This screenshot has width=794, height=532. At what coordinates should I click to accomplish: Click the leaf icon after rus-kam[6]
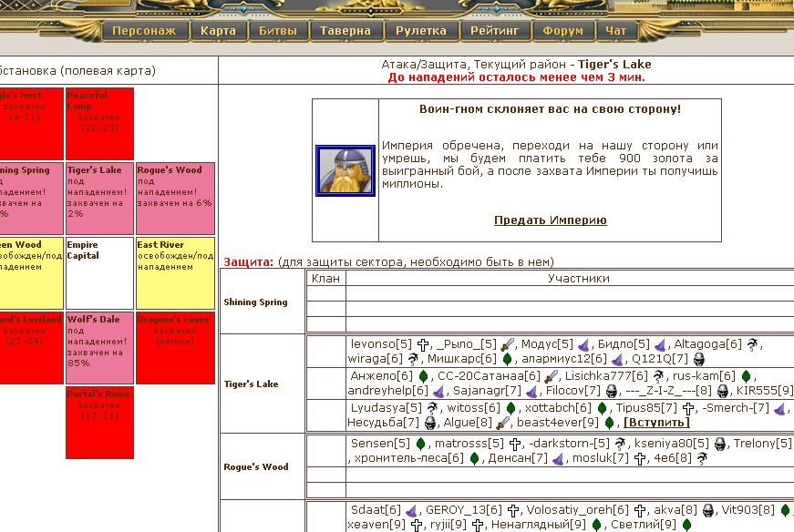pos(746,376)
